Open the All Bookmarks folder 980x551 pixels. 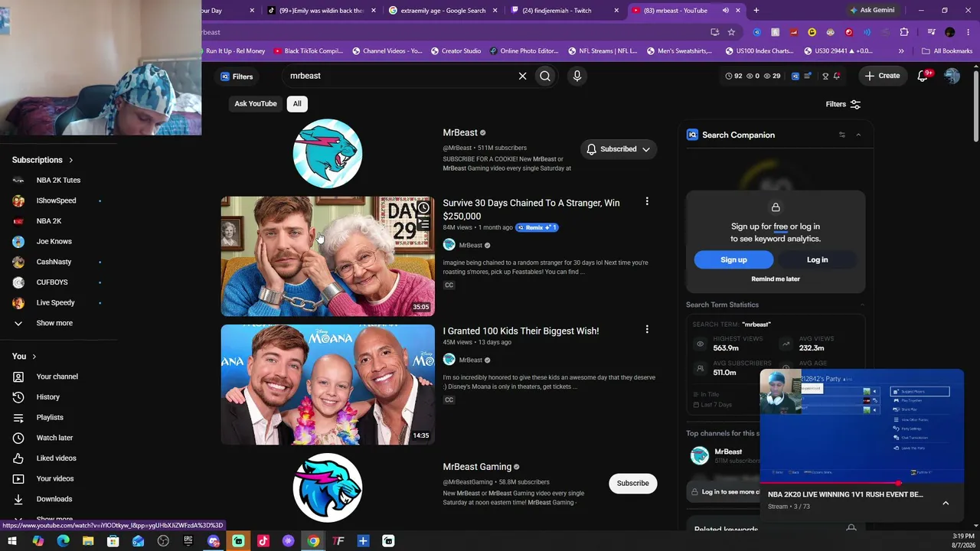pos(947,51)
